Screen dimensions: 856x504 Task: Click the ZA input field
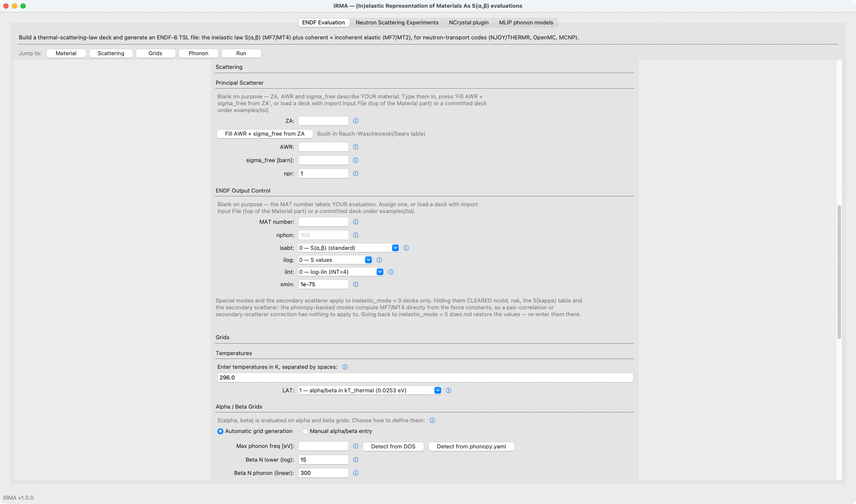[x=324, y=121]
